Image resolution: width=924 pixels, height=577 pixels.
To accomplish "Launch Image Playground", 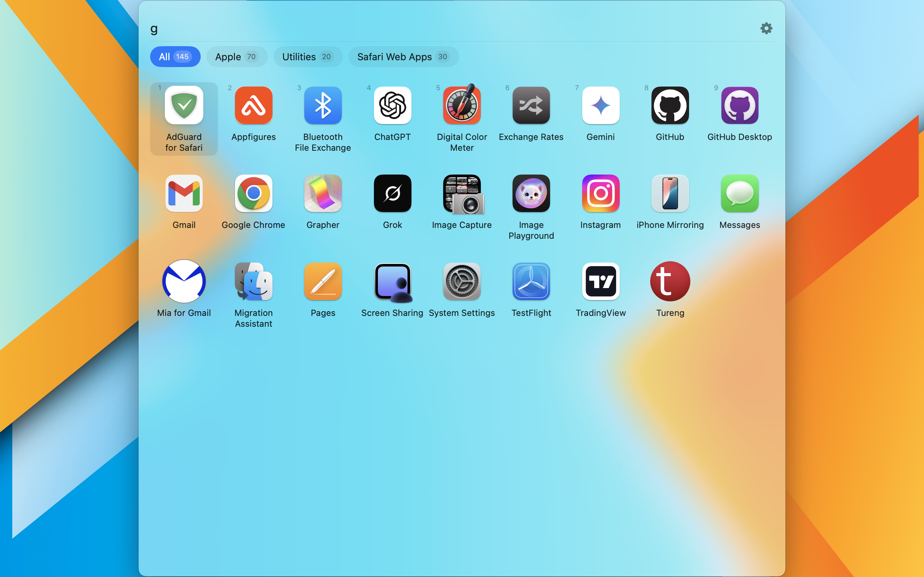I will 531,194.
